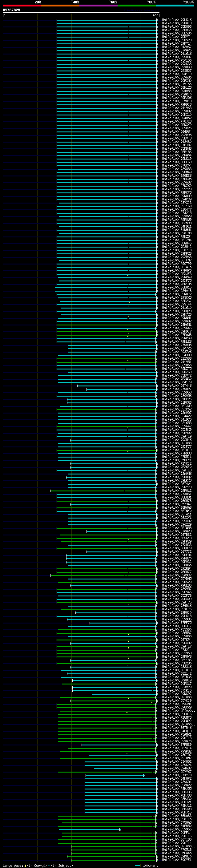This screenshot has height=868, width=197.
Task: Select hit UniRef100_Q43480
Action: 176,142
